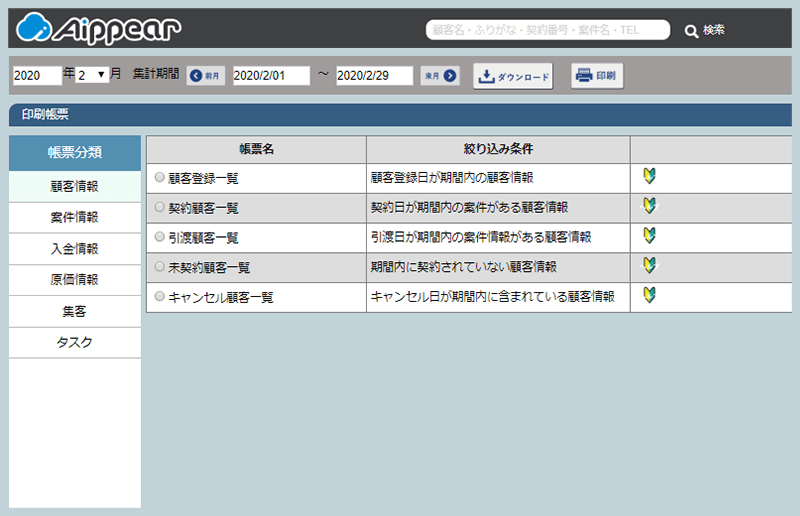The width and height of the screenshot is (800, 516).
Task: Click beginner mark icon for 顧客登録一覧
Action: (x=649, y=177)
